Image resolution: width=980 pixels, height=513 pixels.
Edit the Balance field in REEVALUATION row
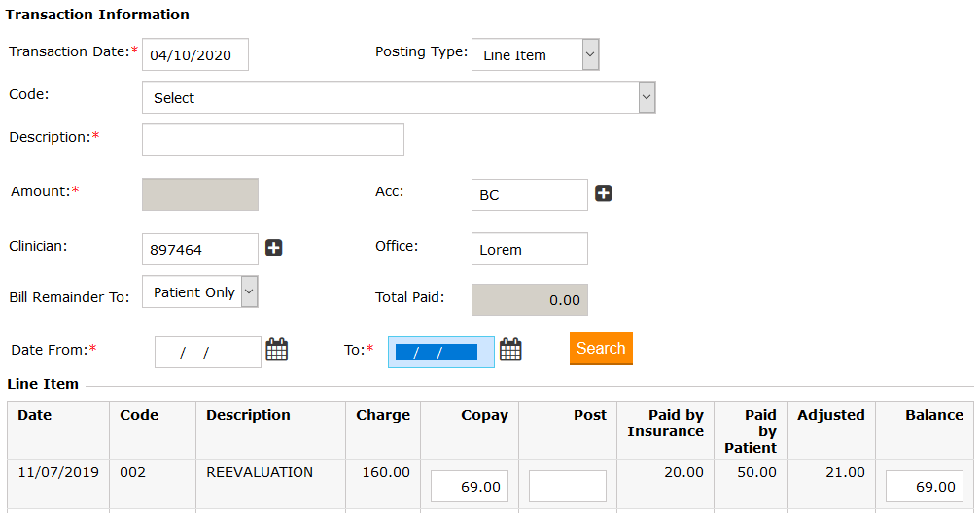click(924, 486)
